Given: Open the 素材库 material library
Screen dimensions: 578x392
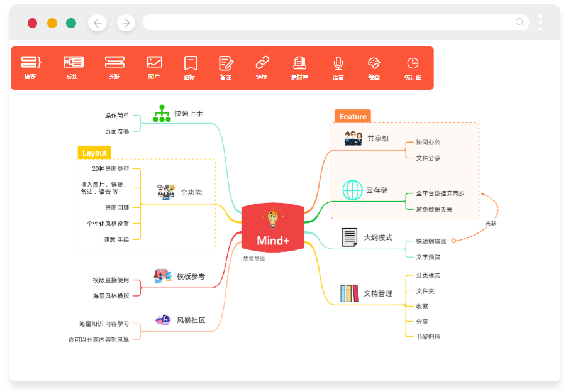Looking at the screenshot, I should coord(299,63).
